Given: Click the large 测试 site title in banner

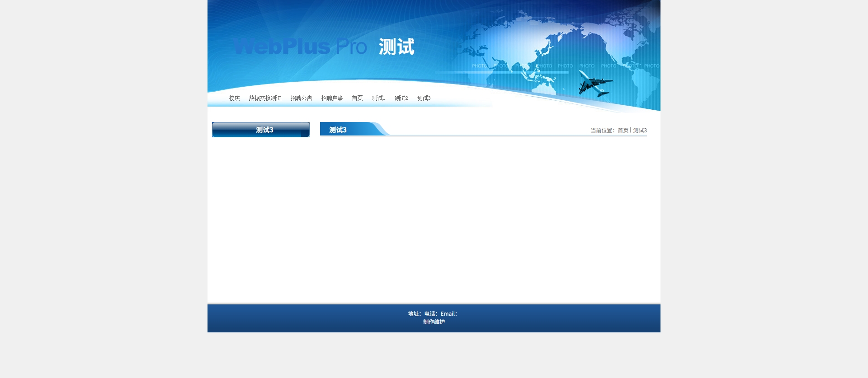Looking at the screenshot, I should [x=396, y=47].
